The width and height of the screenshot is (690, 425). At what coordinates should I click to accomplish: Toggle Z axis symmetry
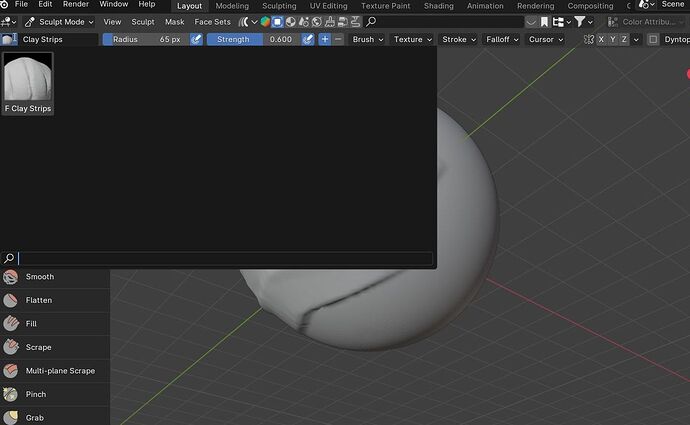click(624, 40)
